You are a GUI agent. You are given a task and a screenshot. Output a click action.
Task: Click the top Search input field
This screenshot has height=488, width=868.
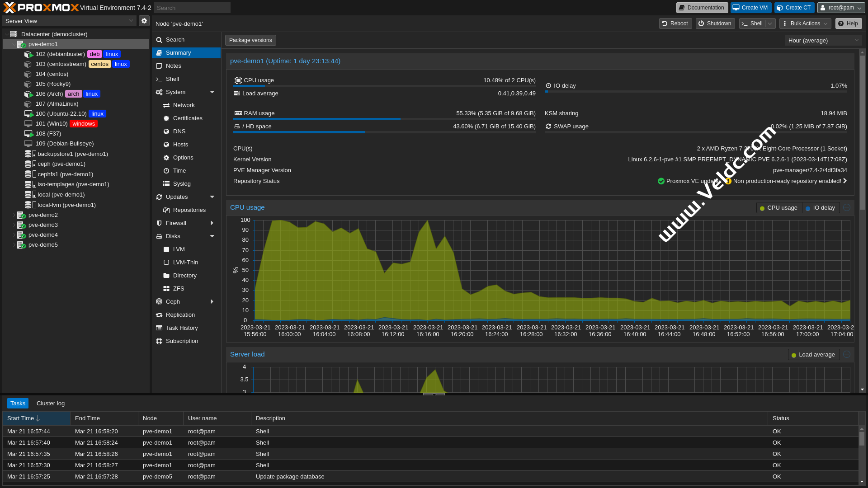[192, 8]
